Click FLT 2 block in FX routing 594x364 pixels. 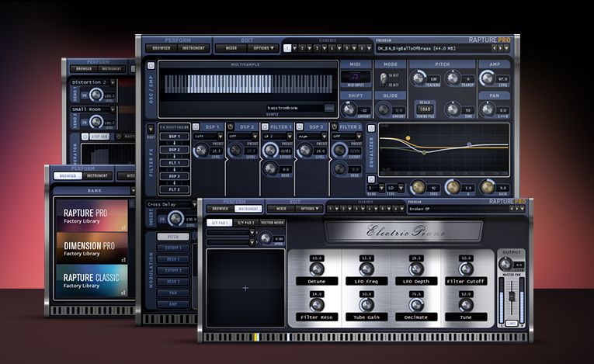click(x=174, y=189)
